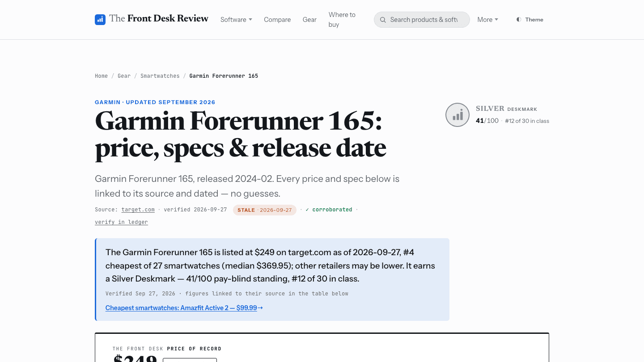Viewport: 644px width, 362px height.
Task: Click the verify in ledger link
Action: (x=121, y=222)
